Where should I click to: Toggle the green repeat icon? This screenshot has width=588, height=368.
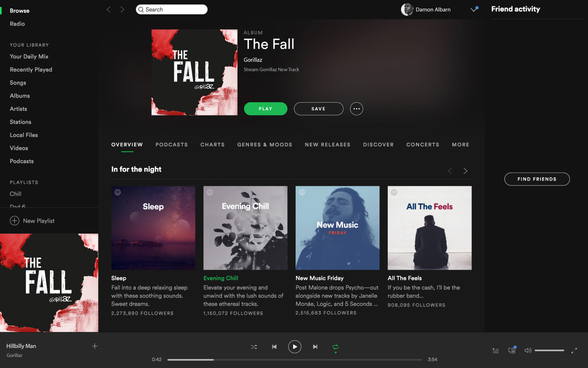[336, 347]
